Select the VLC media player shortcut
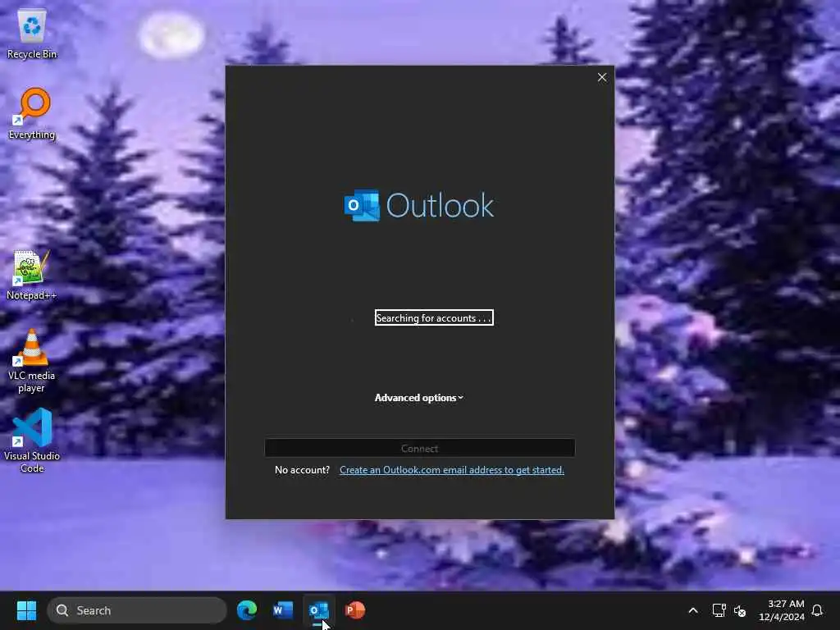Viewport: 840px width, 630px height. (31, 361)
